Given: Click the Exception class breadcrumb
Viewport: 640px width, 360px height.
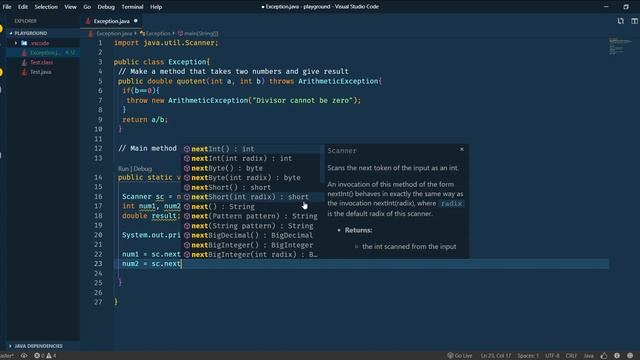Looking at the screenshot, I should coord(158,33).
